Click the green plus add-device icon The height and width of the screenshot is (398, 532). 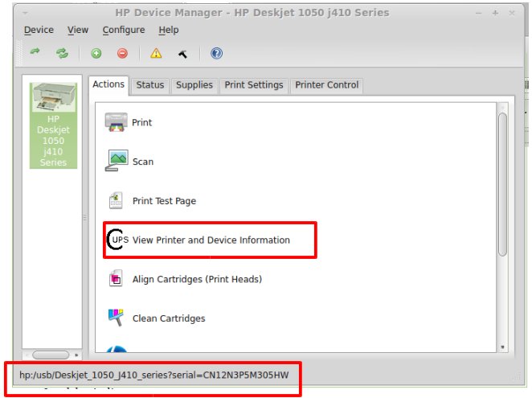pos(96,53)
